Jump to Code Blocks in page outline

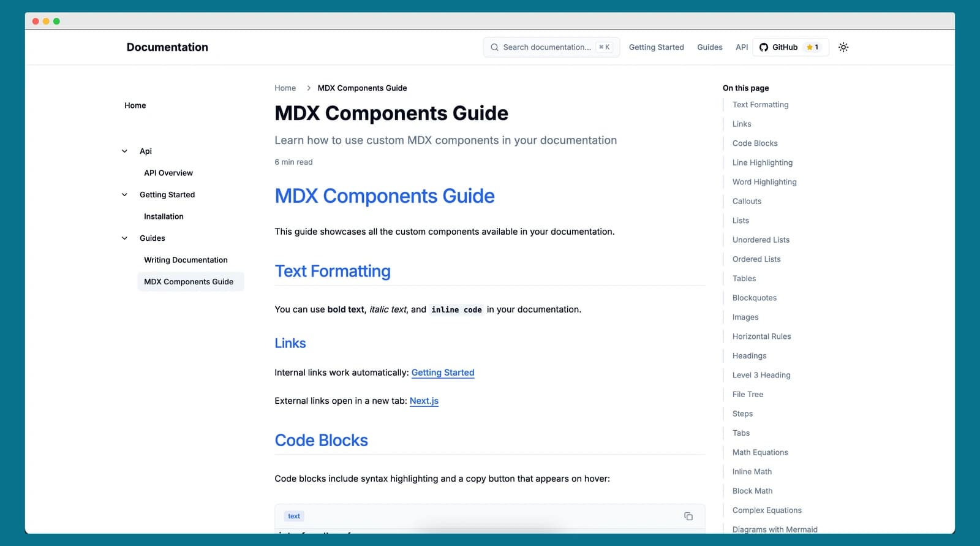click(x=755, y=143)
